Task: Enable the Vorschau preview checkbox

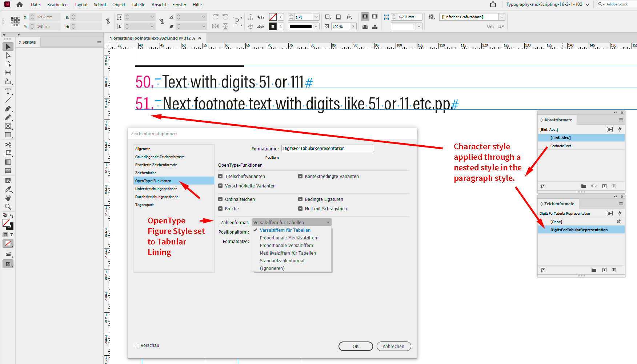Action: click(136, 345)
